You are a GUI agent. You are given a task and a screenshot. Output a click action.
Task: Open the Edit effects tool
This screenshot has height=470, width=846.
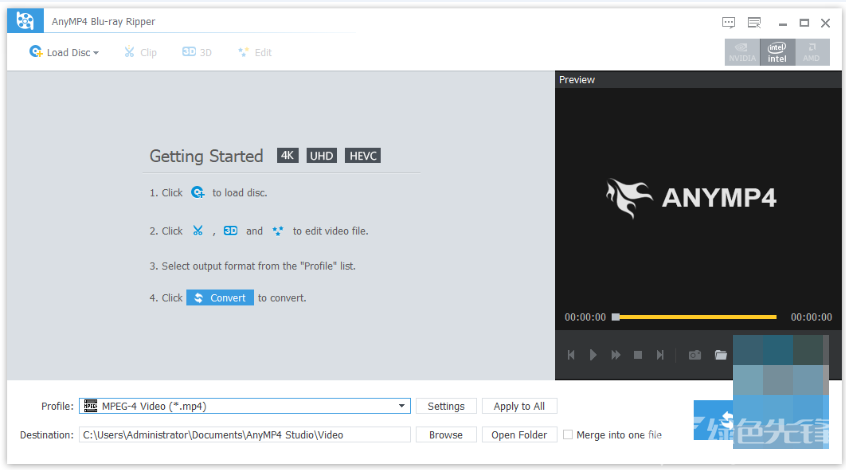[x=255, y=52]
